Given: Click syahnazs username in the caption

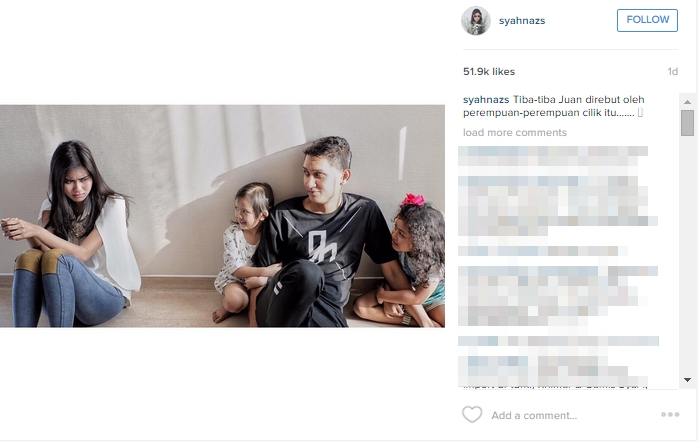Looking at the screenshot, I should (x=486, y=99).
